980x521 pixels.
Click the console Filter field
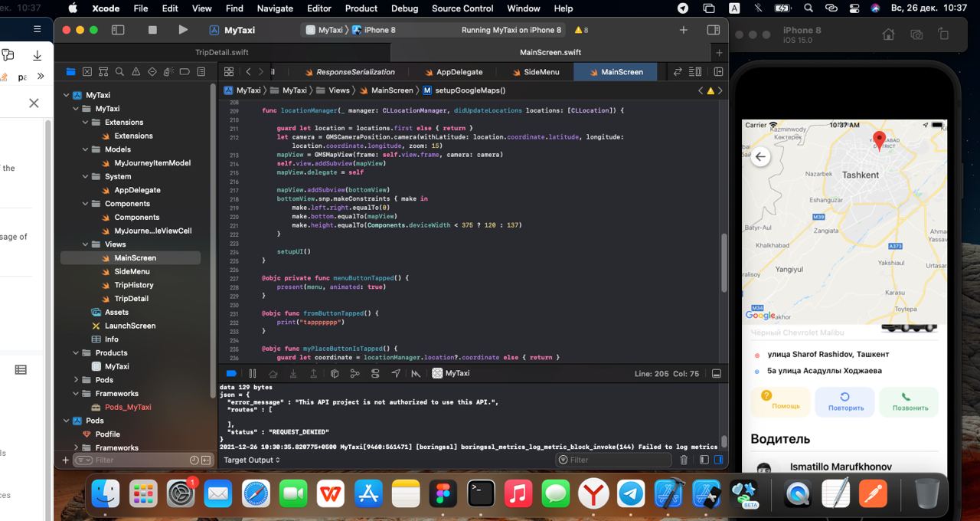612,460
